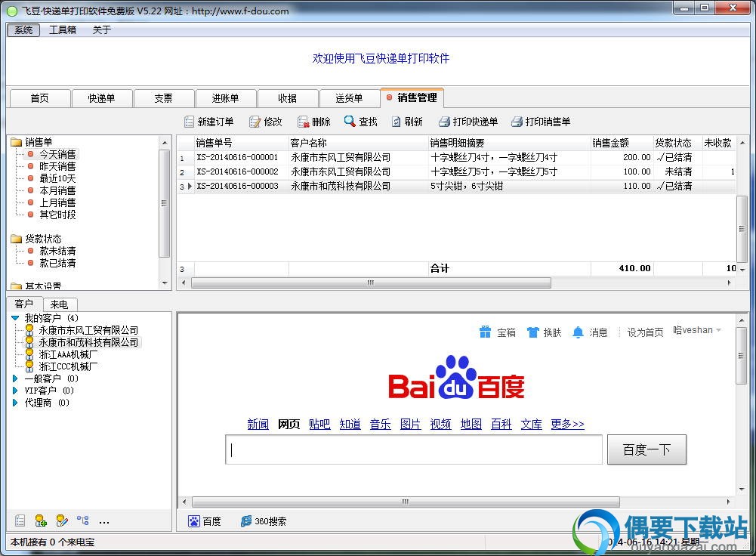Click the 百度一下 search button
The image size is (756, 556).
coord(646,449)
